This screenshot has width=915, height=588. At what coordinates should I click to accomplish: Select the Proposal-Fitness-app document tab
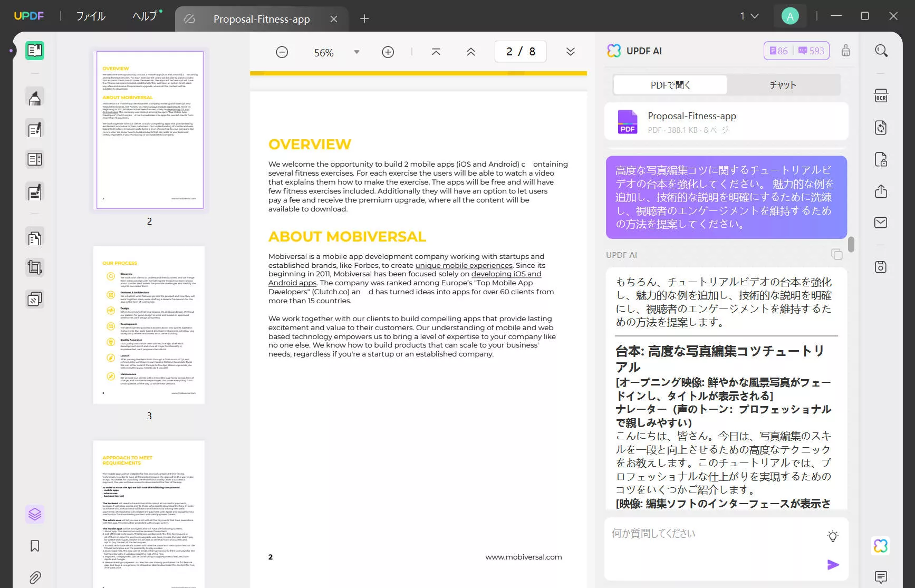[x=261, y=19]
